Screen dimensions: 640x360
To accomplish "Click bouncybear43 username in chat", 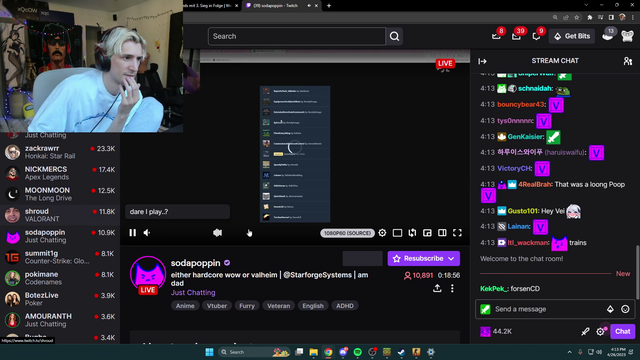I will [521, 104].
